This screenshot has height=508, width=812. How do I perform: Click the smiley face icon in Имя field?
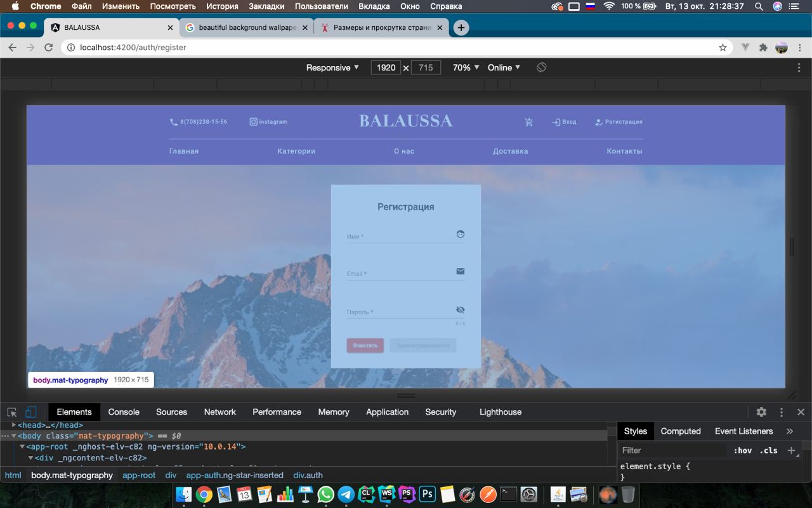[x=461, y=234]
